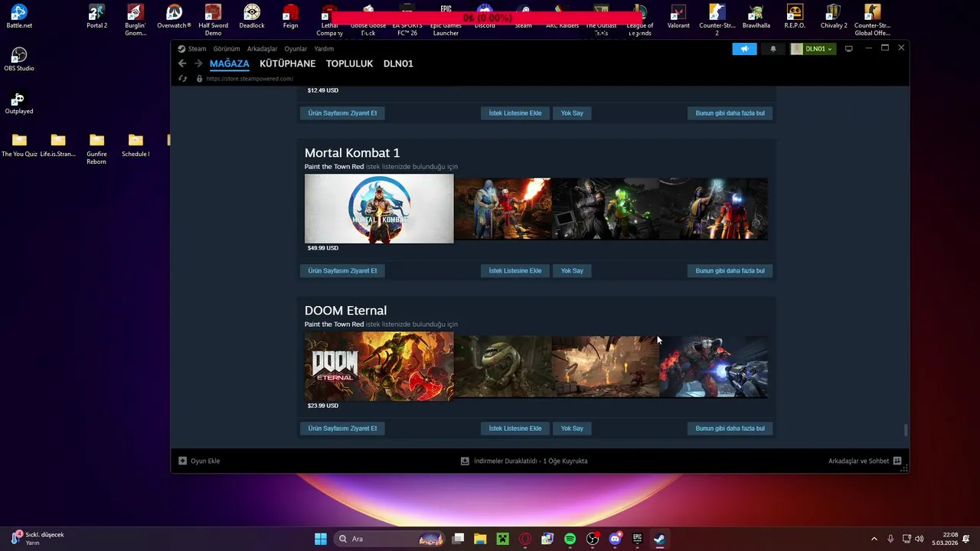Open The You Quiz folder
Screen dimensions: 980x551
pos(19,145)
